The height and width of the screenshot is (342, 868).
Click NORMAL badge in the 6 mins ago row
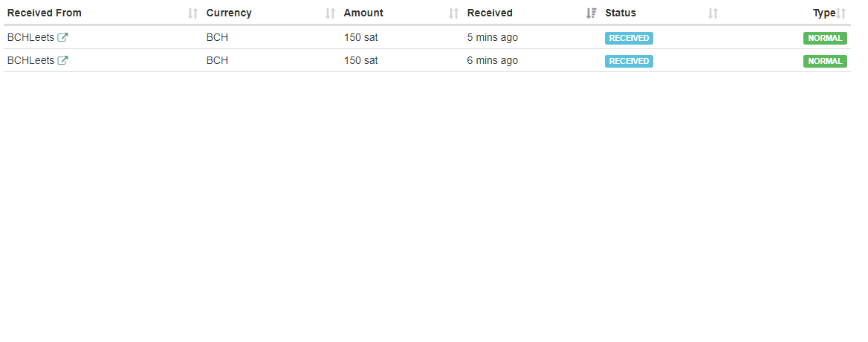coord(825,62)
